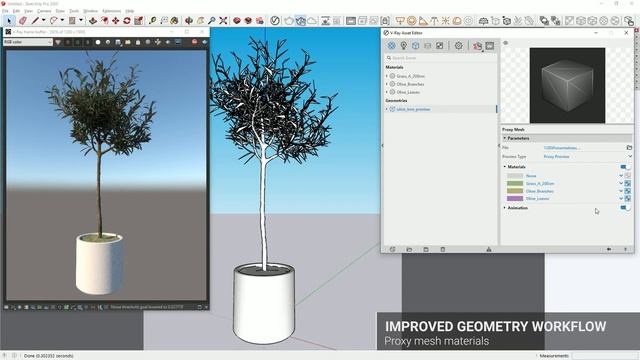This screenshot has width=640, height=360.
Task: Open Textures category checker icon
Action: (439, 46)
